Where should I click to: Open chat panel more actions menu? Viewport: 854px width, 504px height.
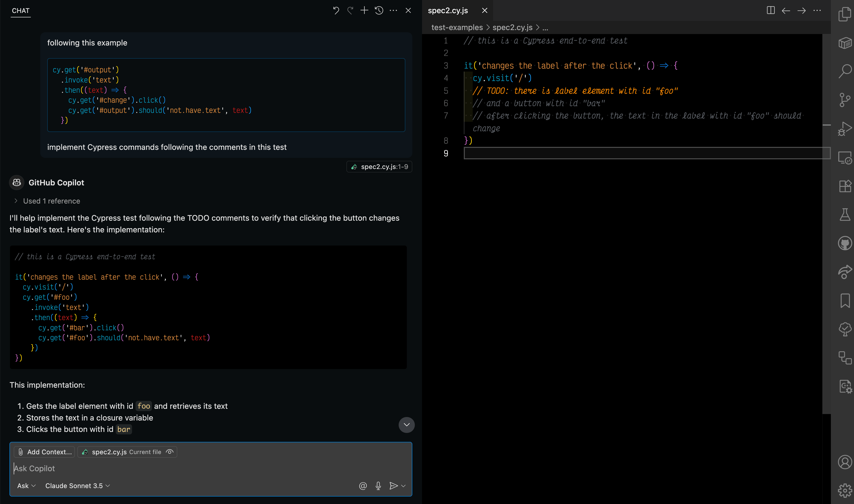coord(393,10)
